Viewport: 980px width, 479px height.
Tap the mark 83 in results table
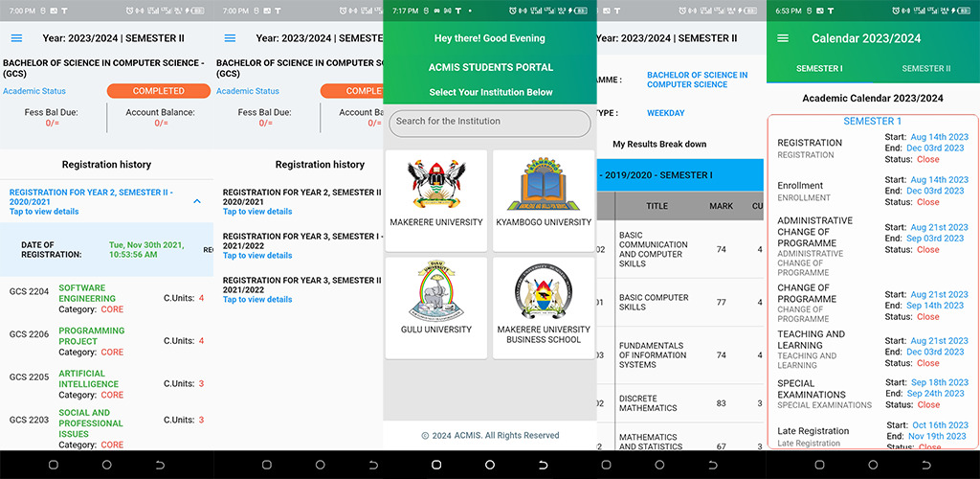click(x=722, y=403)
